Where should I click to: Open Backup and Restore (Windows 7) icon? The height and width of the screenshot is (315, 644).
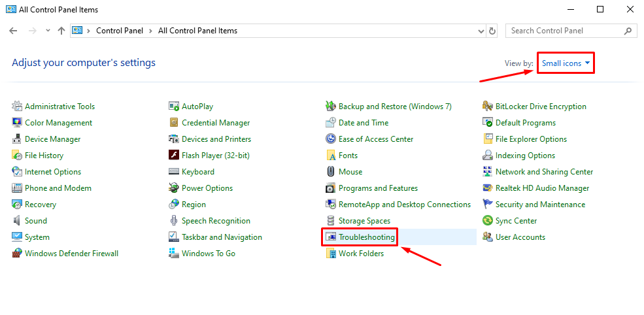(331, 107)
